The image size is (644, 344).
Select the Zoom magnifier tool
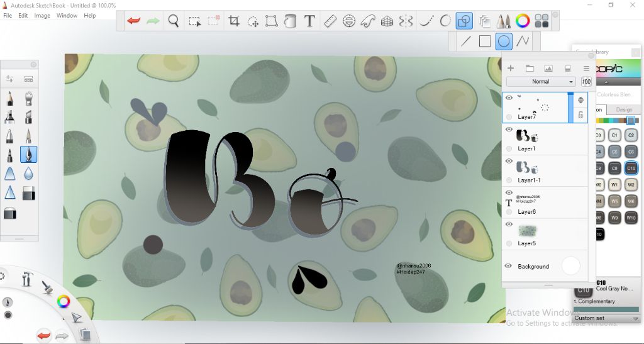(174, 21)
